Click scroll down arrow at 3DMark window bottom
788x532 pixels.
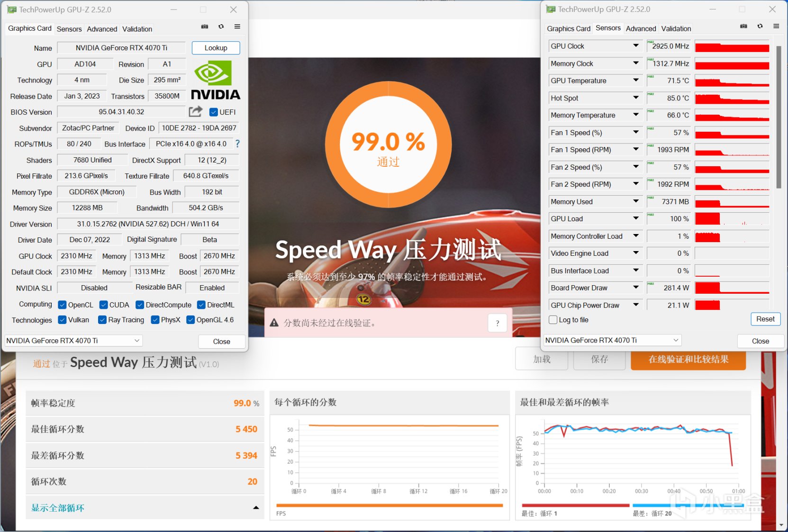(782, 525)
